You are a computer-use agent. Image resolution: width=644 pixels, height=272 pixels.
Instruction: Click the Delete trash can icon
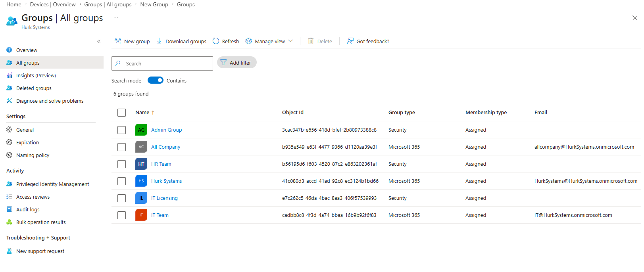[x=311, y=41]
